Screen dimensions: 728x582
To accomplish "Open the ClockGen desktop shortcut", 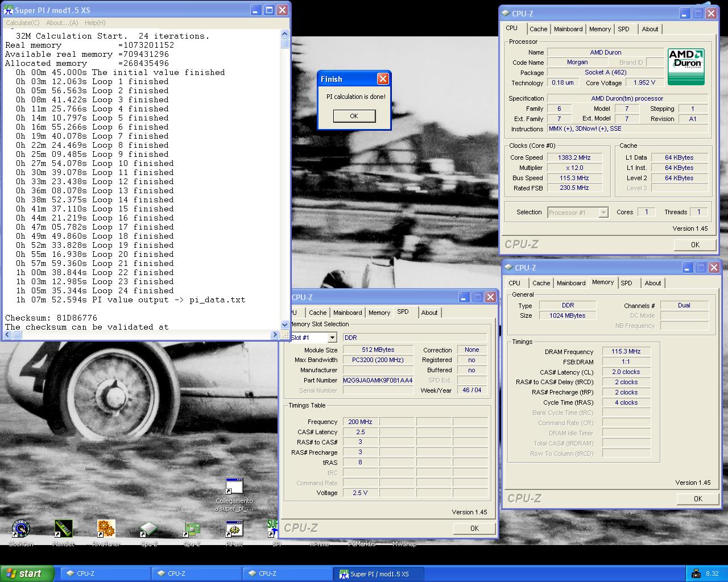I will click(x=21, y=529).
